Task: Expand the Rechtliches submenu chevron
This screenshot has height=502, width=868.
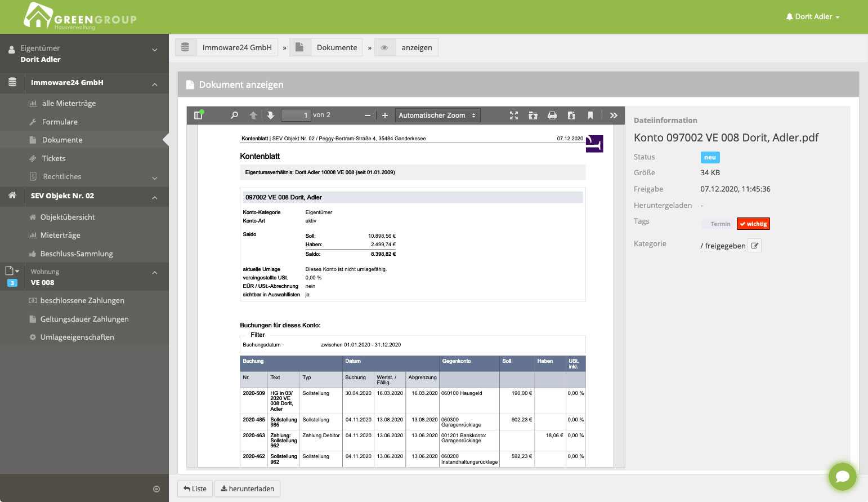Action: [155, 178]
